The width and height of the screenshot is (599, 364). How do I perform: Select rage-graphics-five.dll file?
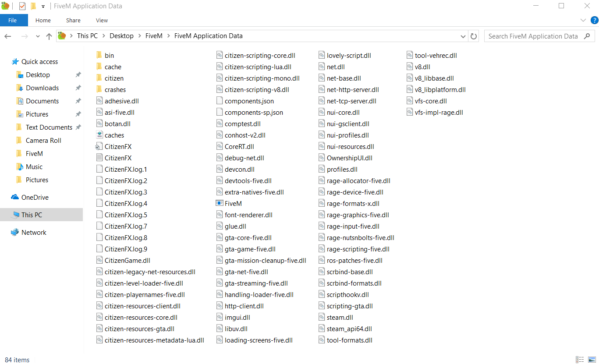coord(354,215)
